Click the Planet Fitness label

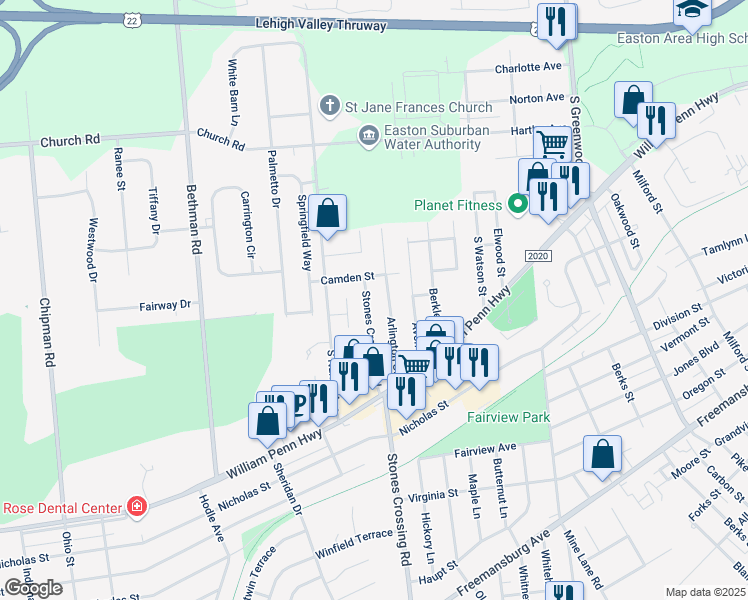(458, 206)
